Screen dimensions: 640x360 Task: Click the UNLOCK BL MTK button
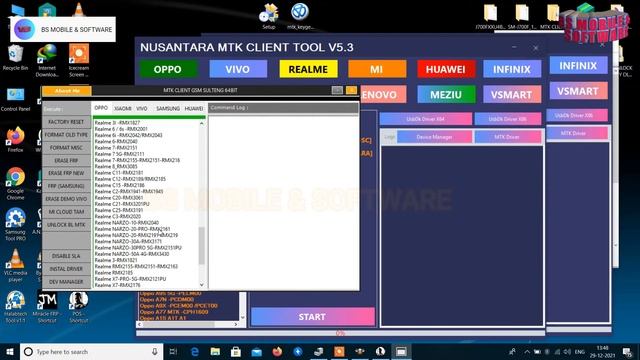(x=66, y=224)
